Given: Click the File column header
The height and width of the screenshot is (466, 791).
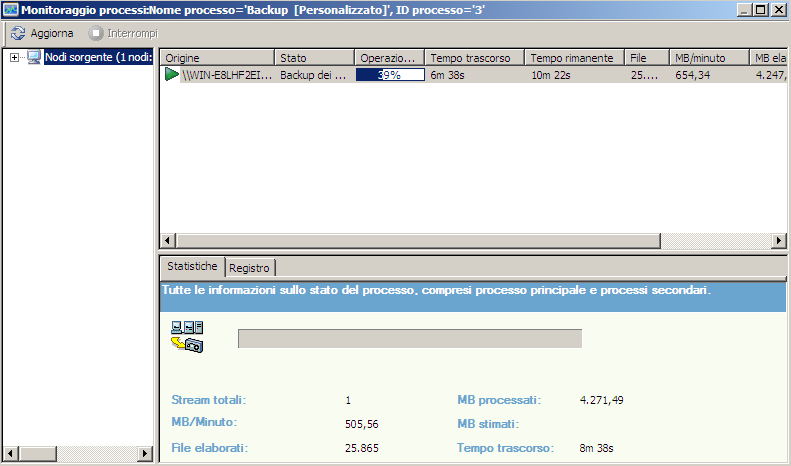Looking at the screenshot, I should point(647,58).
